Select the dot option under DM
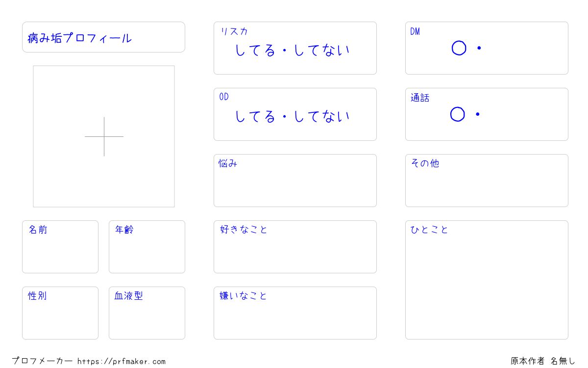 pyautogui.click(x=479, y=48)
